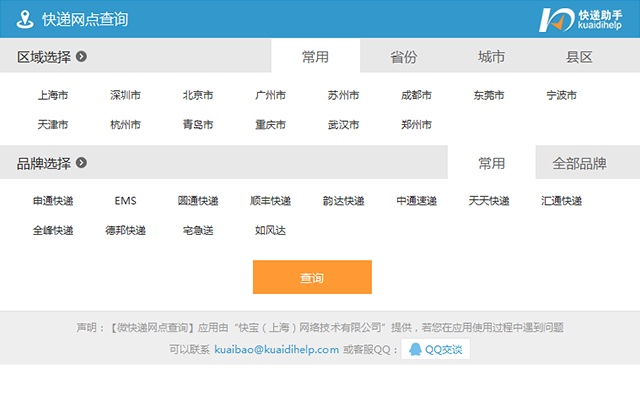Choose 汇通快递 brand
Screen dimensions: 640x400
tap(561, 201)
